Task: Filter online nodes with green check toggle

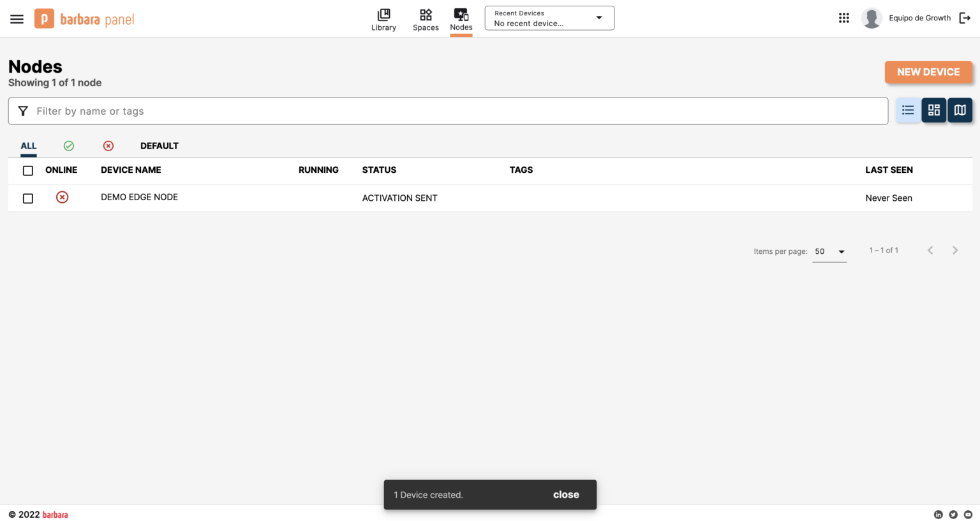Action: (x=69, y=145)
